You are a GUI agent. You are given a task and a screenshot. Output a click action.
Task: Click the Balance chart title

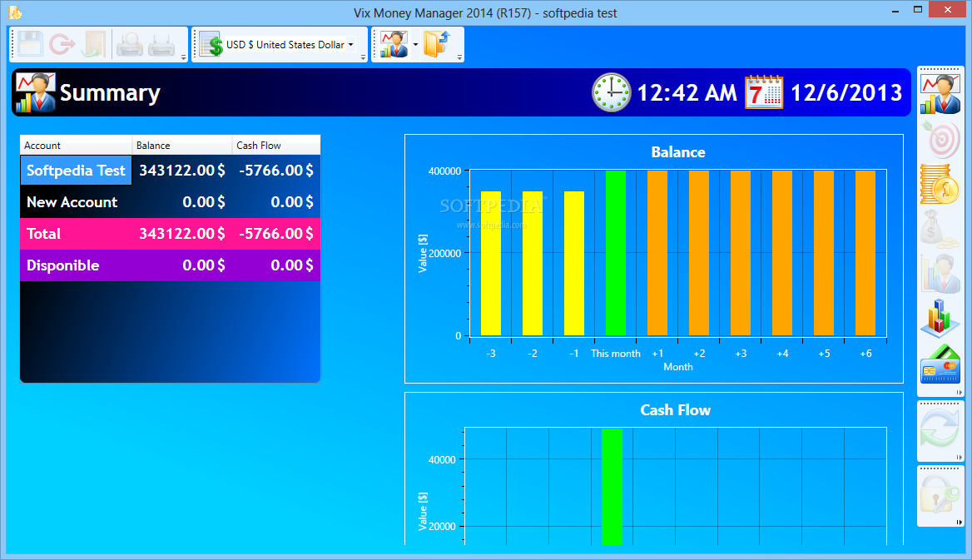click(678, 152)
